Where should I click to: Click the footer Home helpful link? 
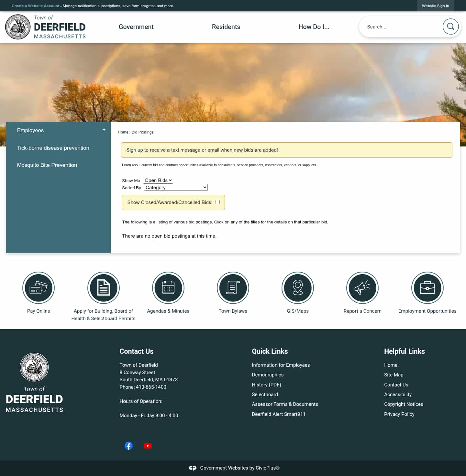pyautogui.click(x=391, y=365)
